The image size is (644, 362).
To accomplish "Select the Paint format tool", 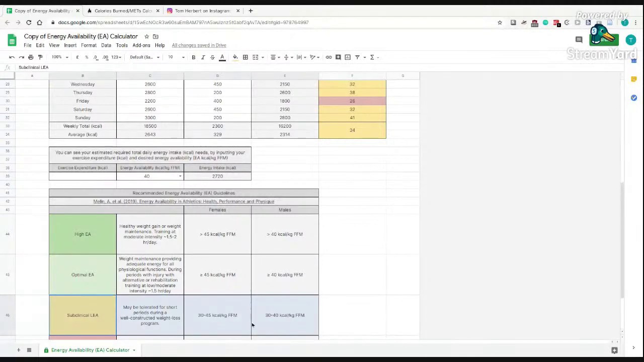I will [x=40, y=57].
